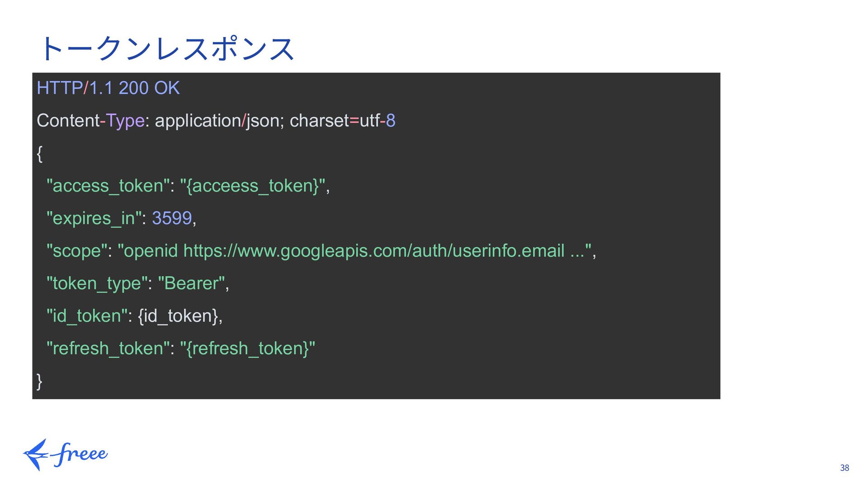Click the {id_token} value
868x488 pixels.
[x=178, y=316]
